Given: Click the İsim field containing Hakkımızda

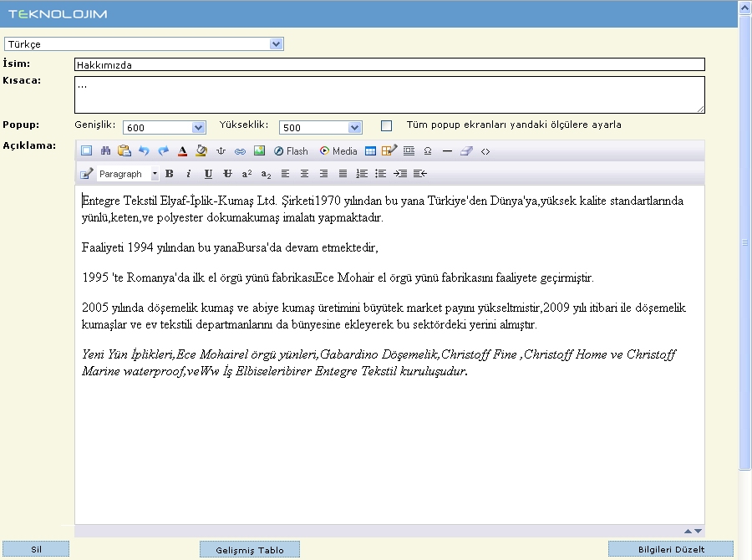Looking at the screenshot, I should coord(389,65).
